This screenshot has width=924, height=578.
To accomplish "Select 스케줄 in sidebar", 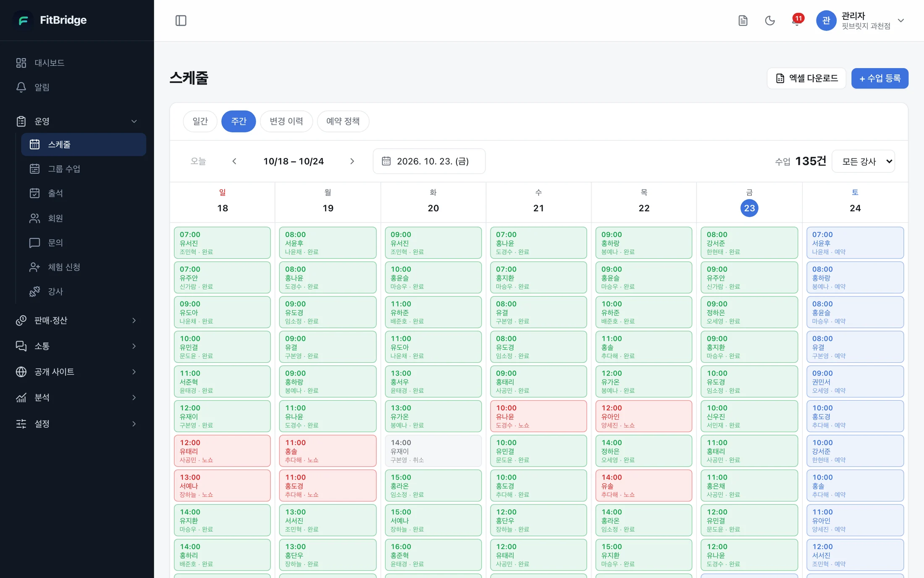I will click(84, 144).
